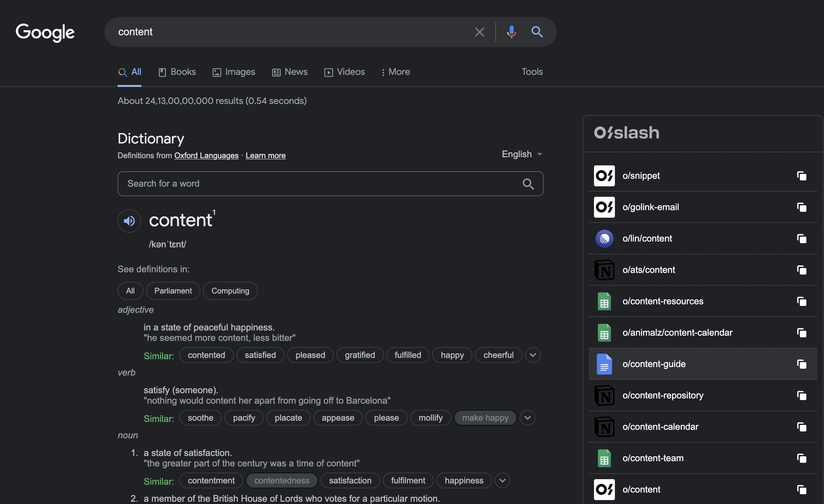The image size is (824, 504).
Task: Play the pronunciation audio for content
Action: click(x=129, y=221)
